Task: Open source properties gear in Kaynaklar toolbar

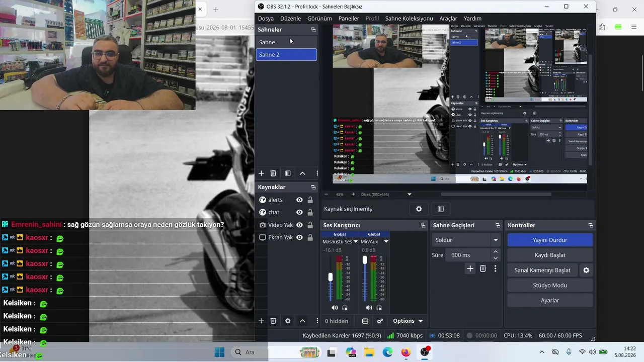Action: coord(288,321)
